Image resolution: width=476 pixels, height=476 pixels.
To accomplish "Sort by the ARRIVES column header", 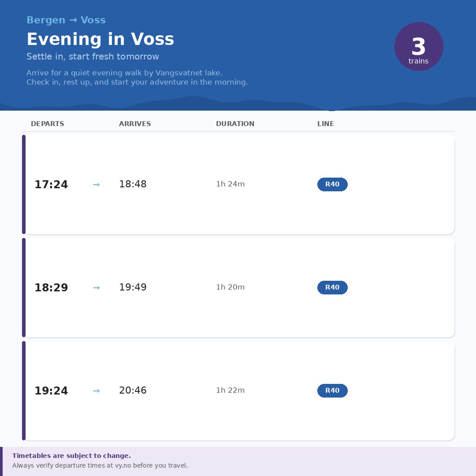I will [135, 124].
